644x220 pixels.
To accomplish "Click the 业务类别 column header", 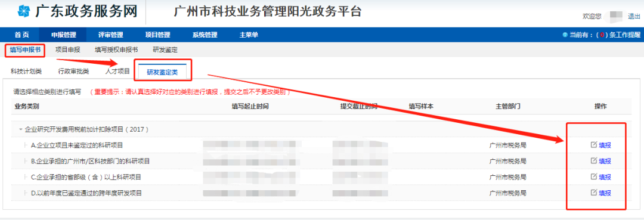I will (x=27, y=106).
